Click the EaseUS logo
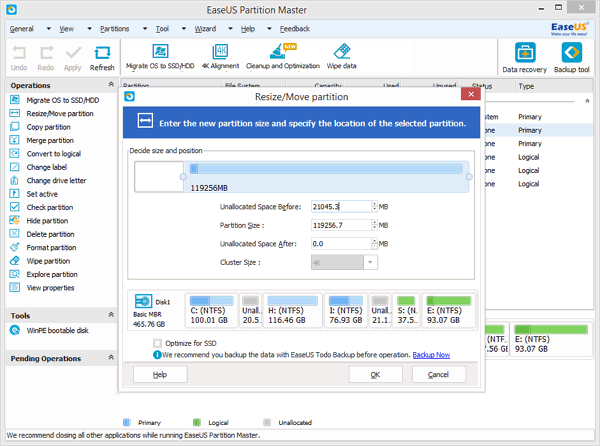 (x=569, y=29)
